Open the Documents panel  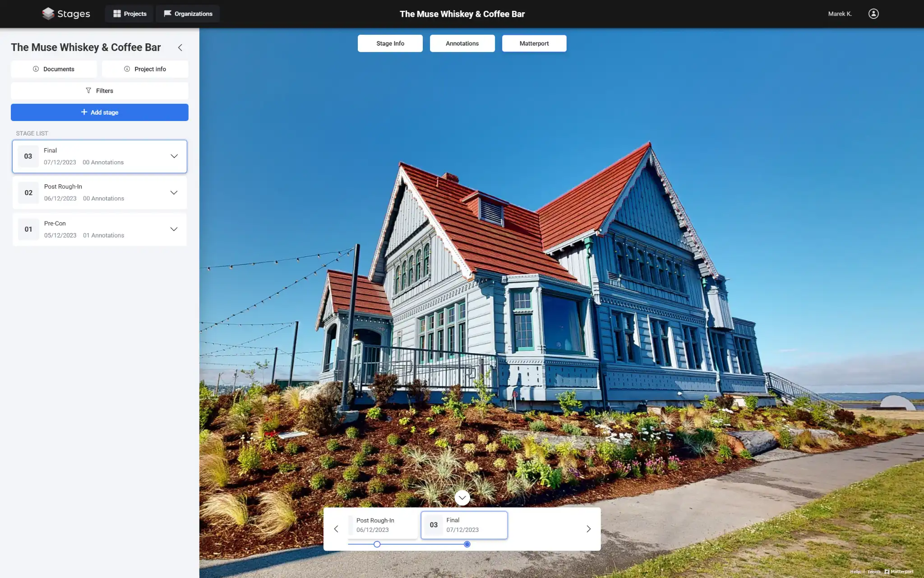pyautogui.click(x=54, y=69)
